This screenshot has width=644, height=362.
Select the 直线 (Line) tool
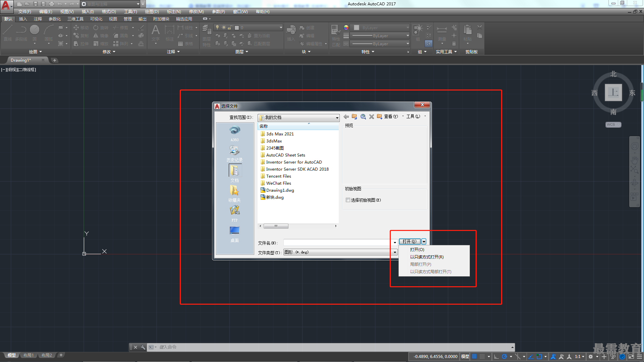8,33
